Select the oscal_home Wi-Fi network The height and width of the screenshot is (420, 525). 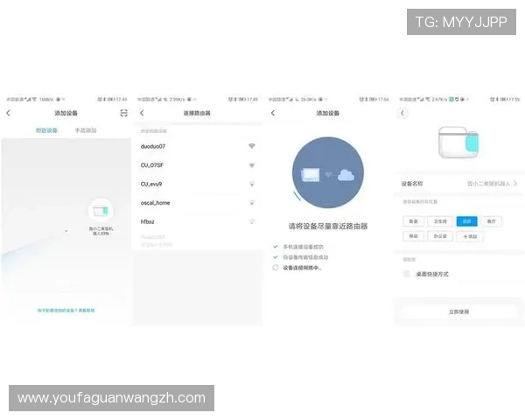tap(198, 203)
